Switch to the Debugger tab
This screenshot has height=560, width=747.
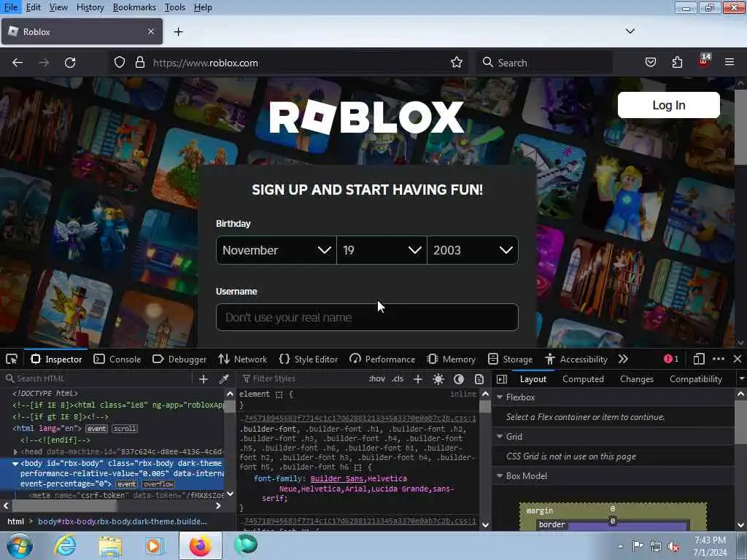(x=179, y=359)
